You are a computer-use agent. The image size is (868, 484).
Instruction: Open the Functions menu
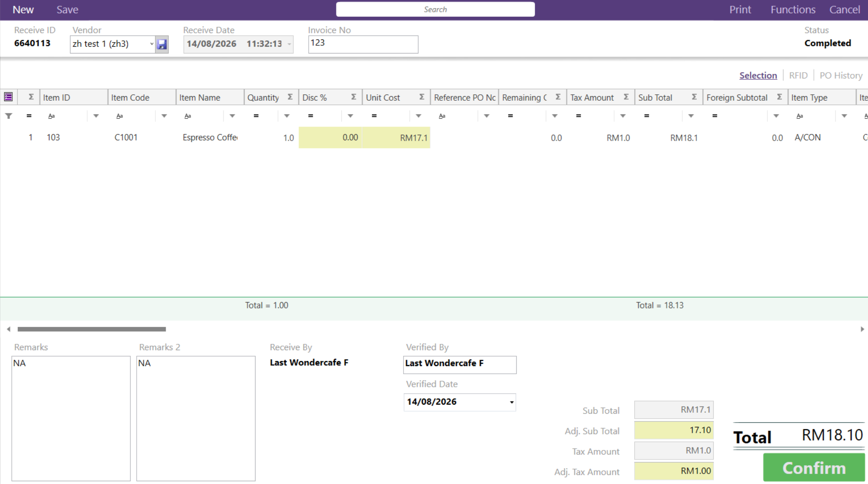tap(793, 10)
